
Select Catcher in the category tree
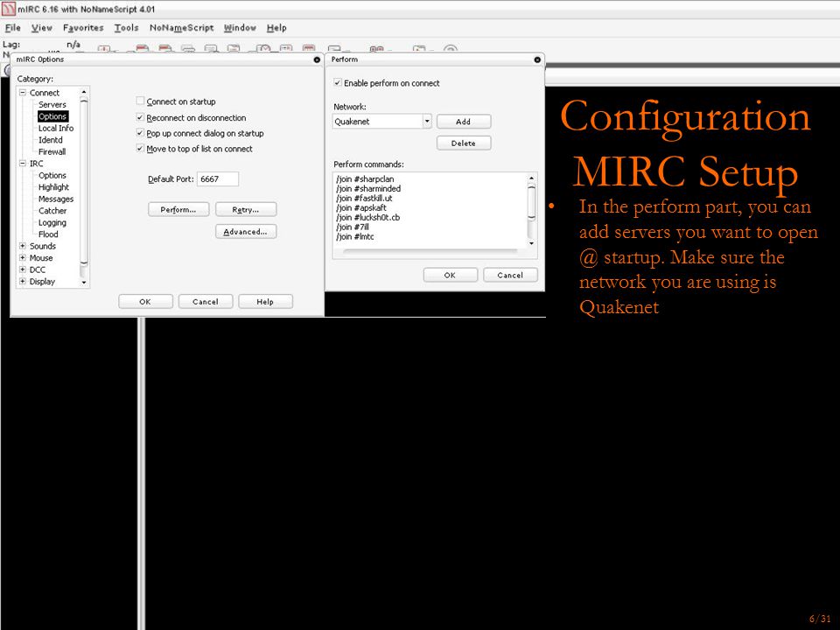tap(52, 211)
